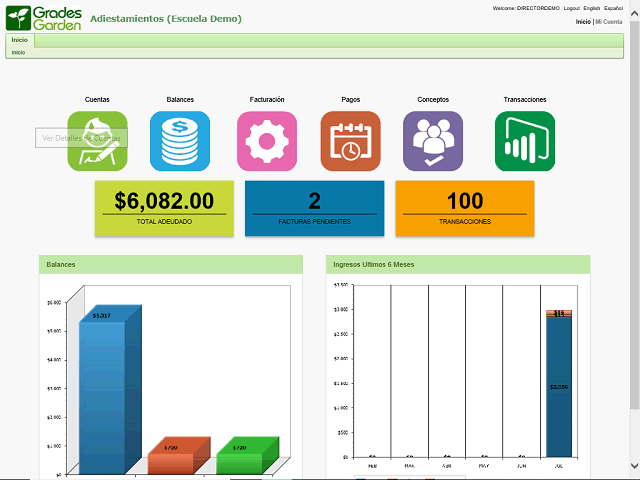640x480 pixels.
Task: Open the blue Balances coins icon
Action: point(180,141)
